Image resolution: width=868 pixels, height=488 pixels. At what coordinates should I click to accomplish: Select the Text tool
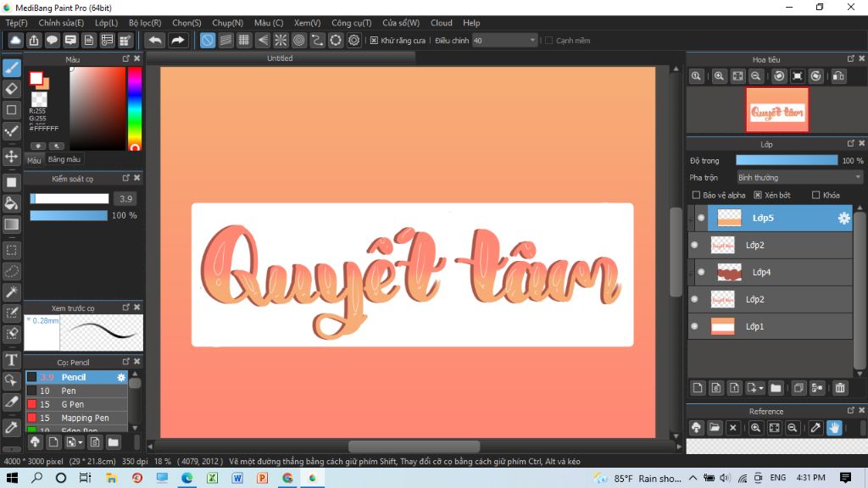click(x=12, y=360)
